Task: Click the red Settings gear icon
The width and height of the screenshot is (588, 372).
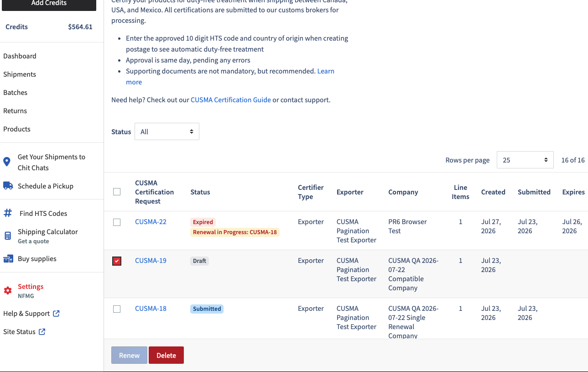Action: pyautogui.click(x=8, y=291)
